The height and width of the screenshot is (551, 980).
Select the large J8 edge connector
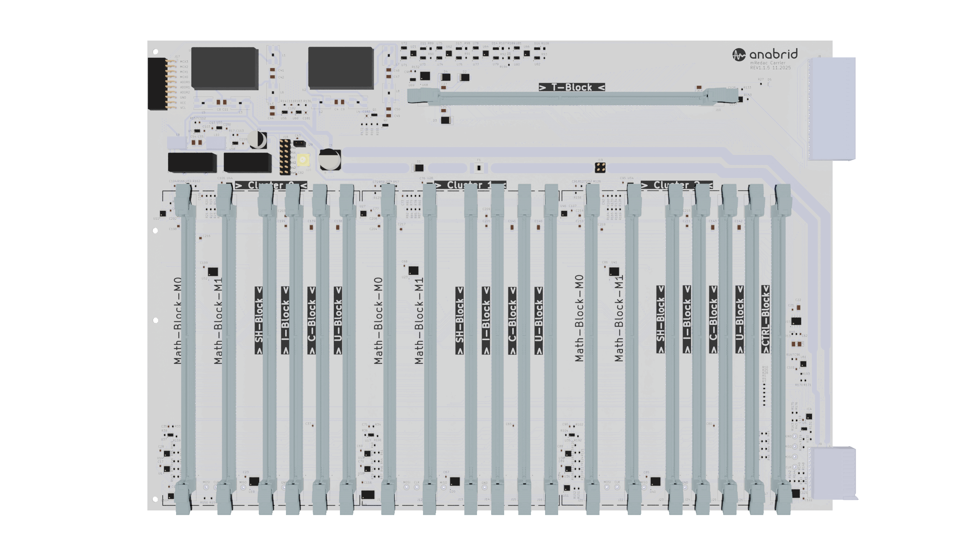pos(831,109)
